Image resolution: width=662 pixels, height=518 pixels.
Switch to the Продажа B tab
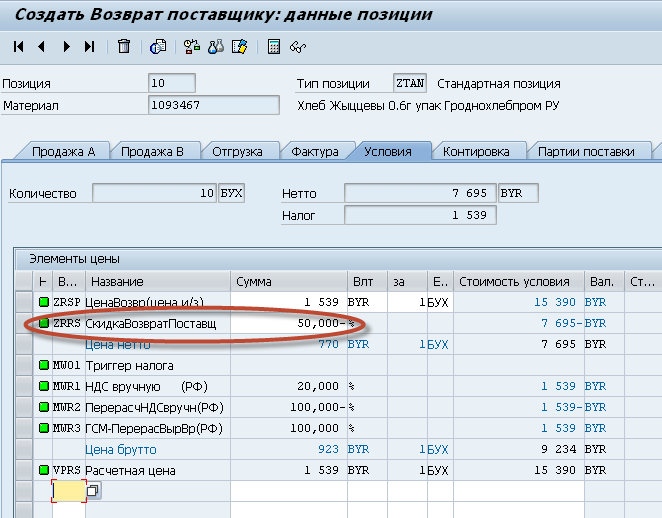click(x=152, y=152)
